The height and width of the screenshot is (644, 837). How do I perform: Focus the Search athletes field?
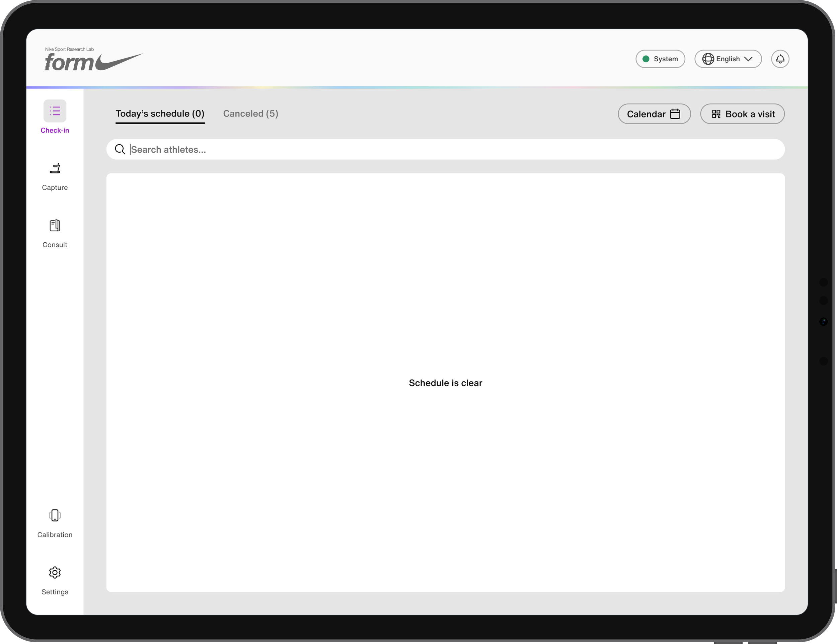[x=445, y=149]
